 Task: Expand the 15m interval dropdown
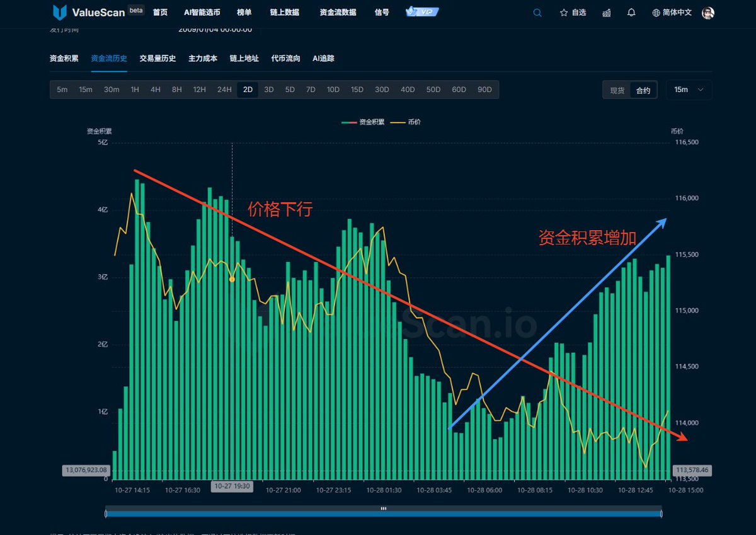coord(689,89)
